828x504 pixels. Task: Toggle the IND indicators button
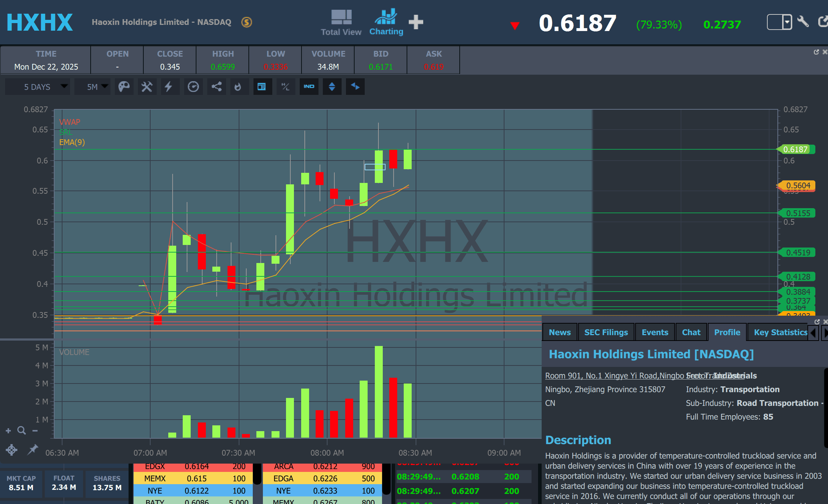(x=309, y=87)
